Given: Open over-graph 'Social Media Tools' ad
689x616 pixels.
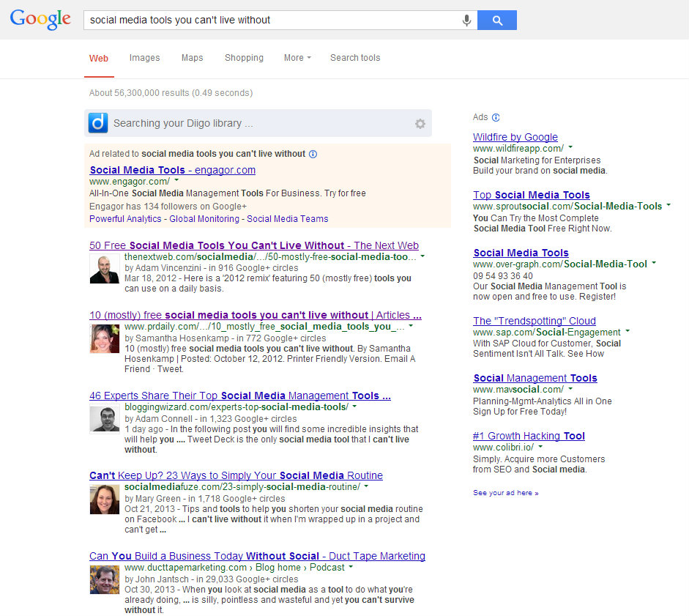Looking at the screenshot, I should tap(521, 253).
